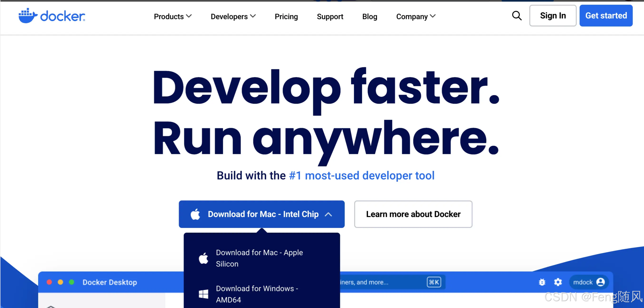Visit the Blog link
This screenshot has height=308, width=644.
point(370,16)
